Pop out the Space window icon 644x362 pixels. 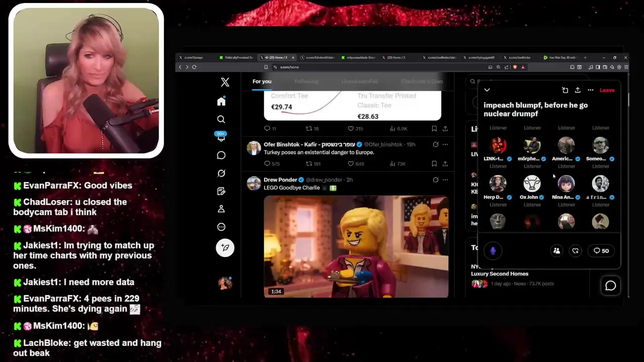point(565,90)
